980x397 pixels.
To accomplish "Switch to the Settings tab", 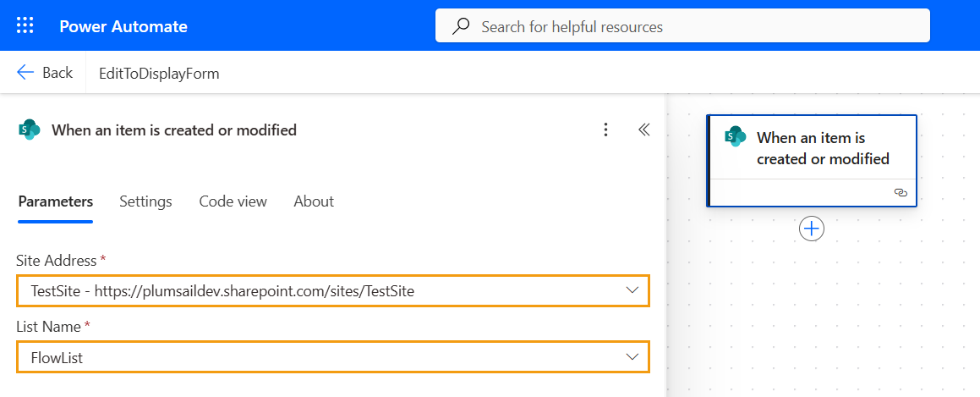I will (145, 201).
